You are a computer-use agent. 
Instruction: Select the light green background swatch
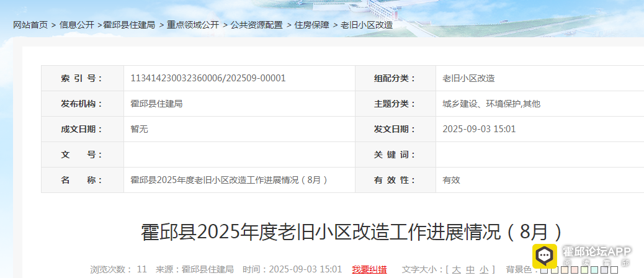tap(584, 270)
